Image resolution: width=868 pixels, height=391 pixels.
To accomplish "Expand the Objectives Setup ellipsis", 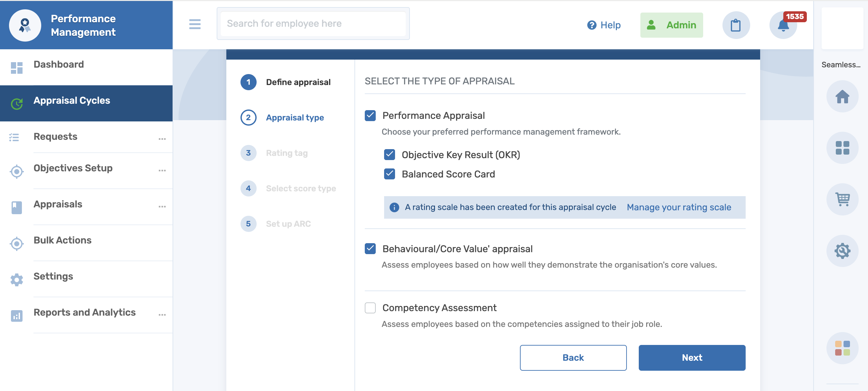I will click(162, 171).
